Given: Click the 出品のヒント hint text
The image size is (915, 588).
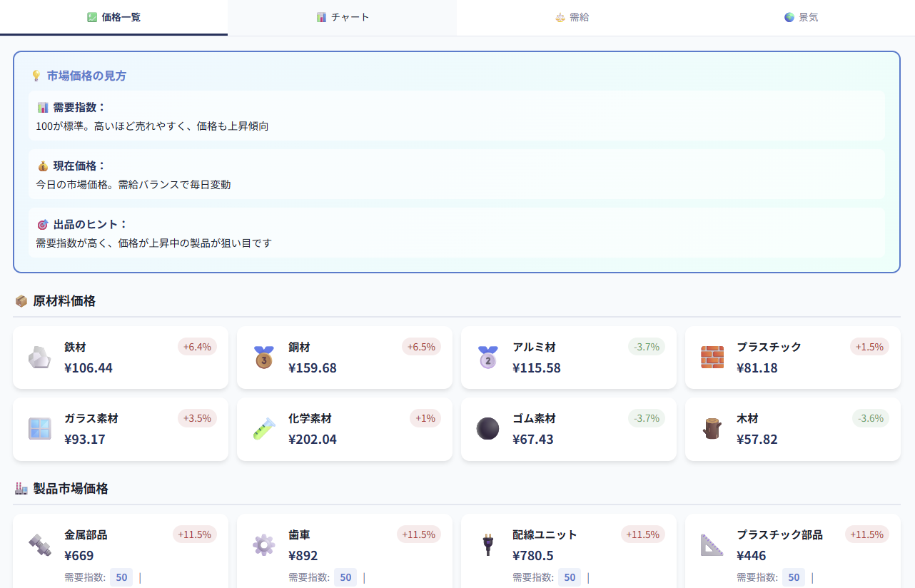Looking at the screenshot, I should (x=154, y=243).
